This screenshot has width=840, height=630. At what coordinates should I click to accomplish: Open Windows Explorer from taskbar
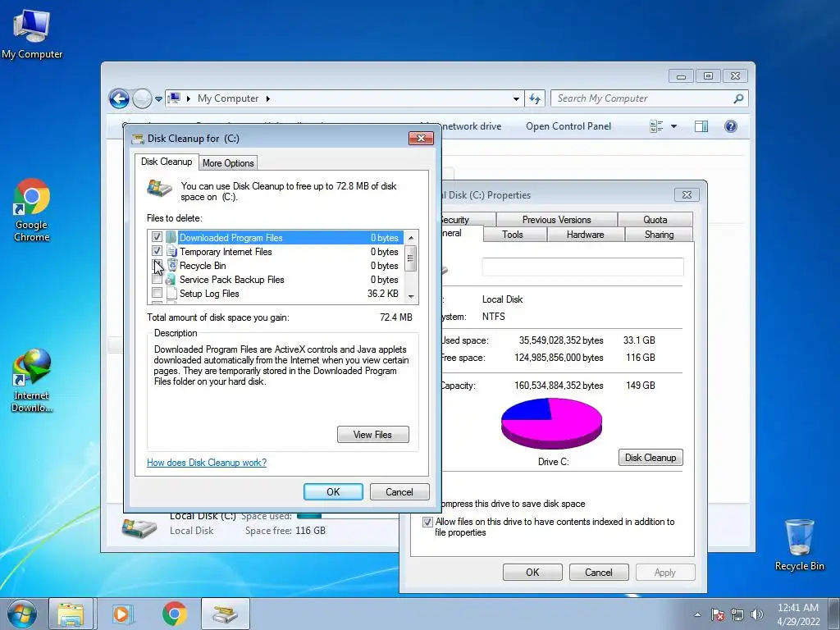[71, 614]
